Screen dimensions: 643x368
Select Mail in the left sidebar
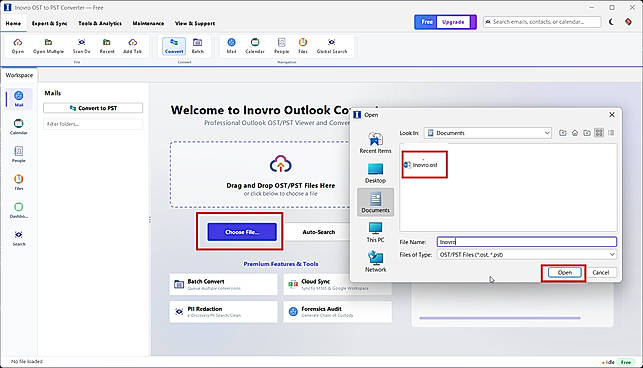19,99
